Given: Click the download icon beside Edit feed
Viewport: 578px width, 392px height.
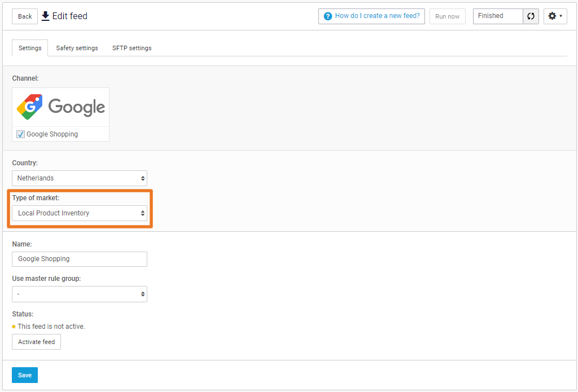Looking at the screenshot, I should 45,16.
